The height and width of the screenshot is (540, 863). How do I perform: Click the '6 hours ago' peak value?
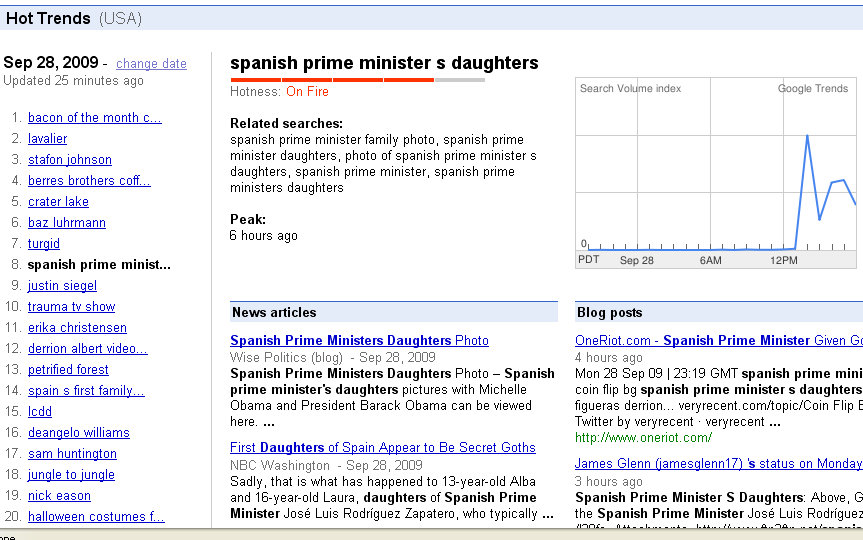(x=264, y=236)
